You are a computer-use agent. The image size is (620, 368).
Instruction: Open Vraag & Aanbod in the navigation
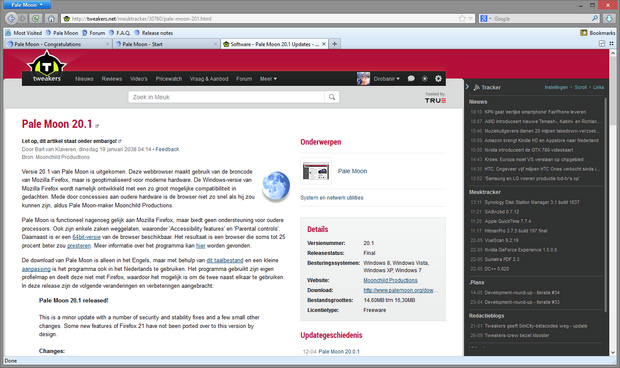[x=209, y=79]
